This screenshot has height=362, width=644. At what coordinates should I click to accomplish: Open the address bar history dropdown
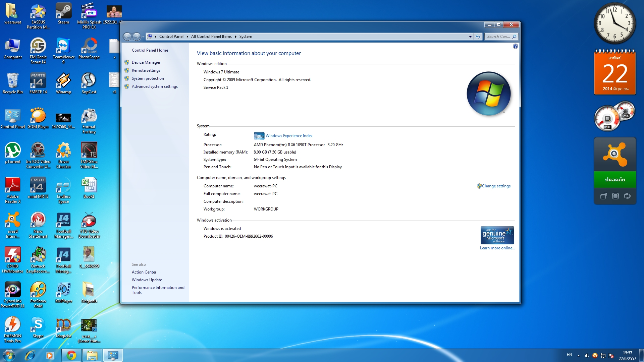(x=470, y=37)
